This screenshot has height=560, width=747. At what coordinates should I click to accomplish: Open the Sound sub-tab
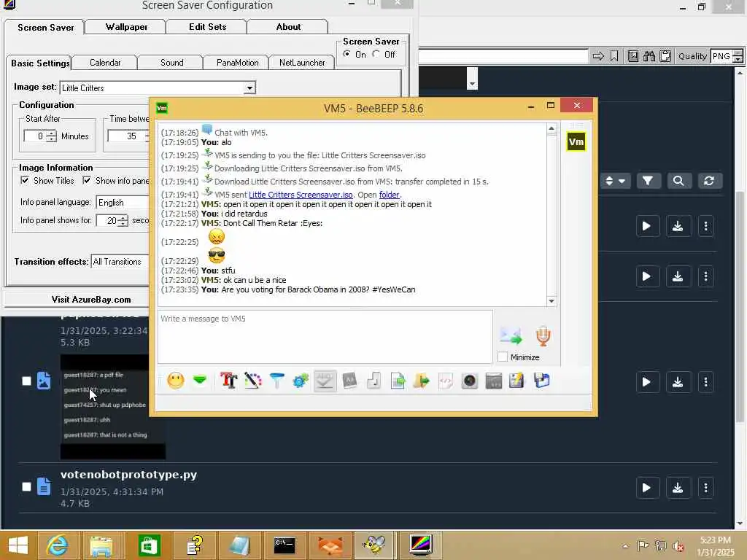171,63
